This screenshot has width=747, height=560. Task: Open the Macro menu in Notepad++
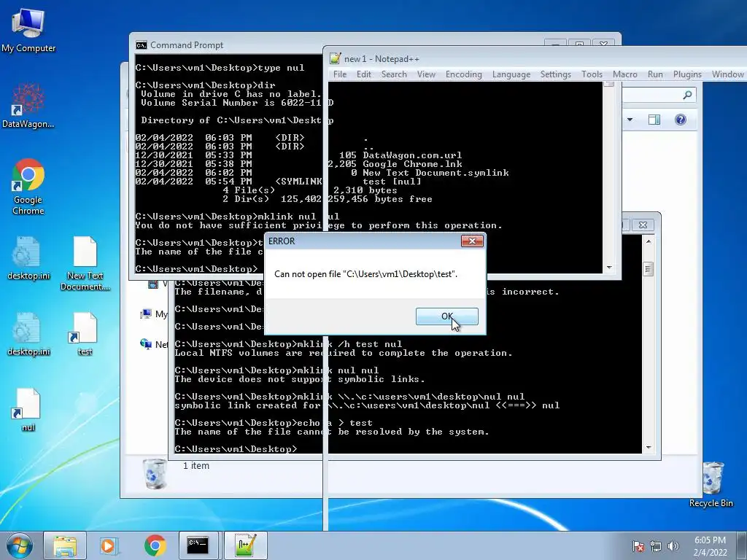(624, 74)
